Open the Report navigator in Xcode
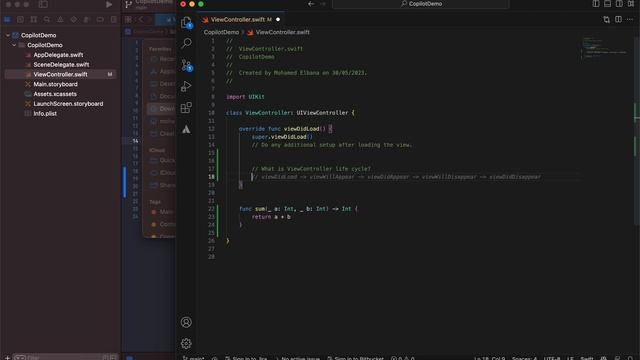The image size is (640, 360). [x=113, y=19]
